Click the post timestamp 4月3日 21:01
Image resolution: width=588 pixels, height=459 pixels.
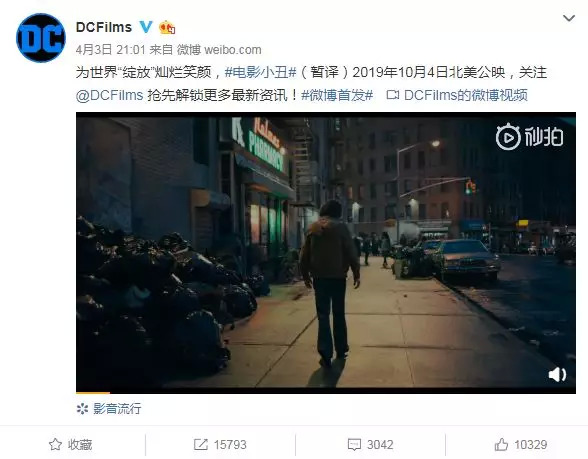[111, 50]
